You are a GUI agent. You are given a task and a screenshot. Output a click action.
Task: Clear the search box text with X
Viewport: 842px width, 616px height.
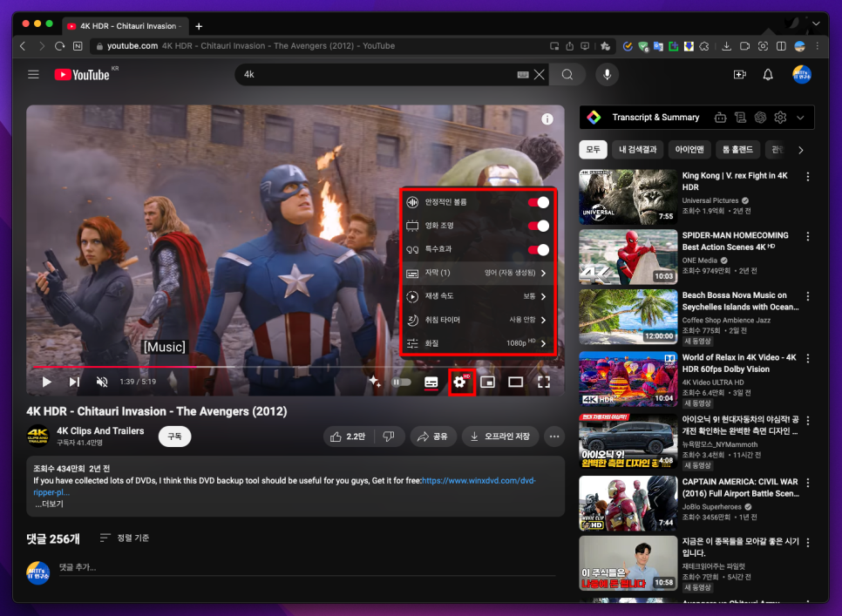(x=540, y=75)
